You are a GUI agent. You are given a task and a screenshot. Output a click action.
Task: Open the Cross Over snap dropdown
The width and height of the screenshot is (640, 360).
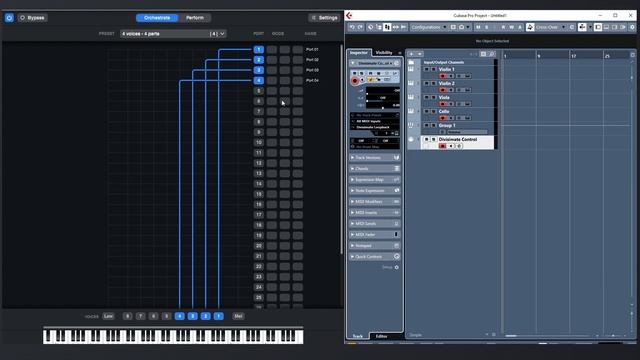point(550,27)
